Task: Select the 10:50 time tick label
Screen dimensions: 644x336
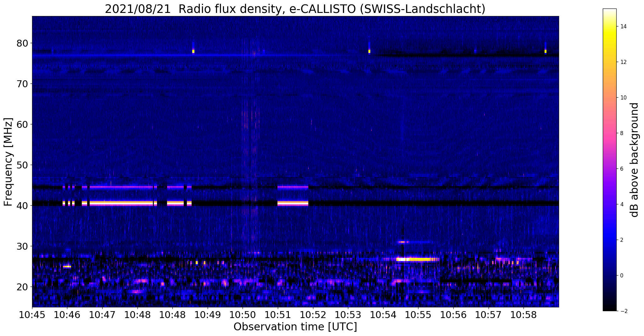Action: tap(243, 315)
